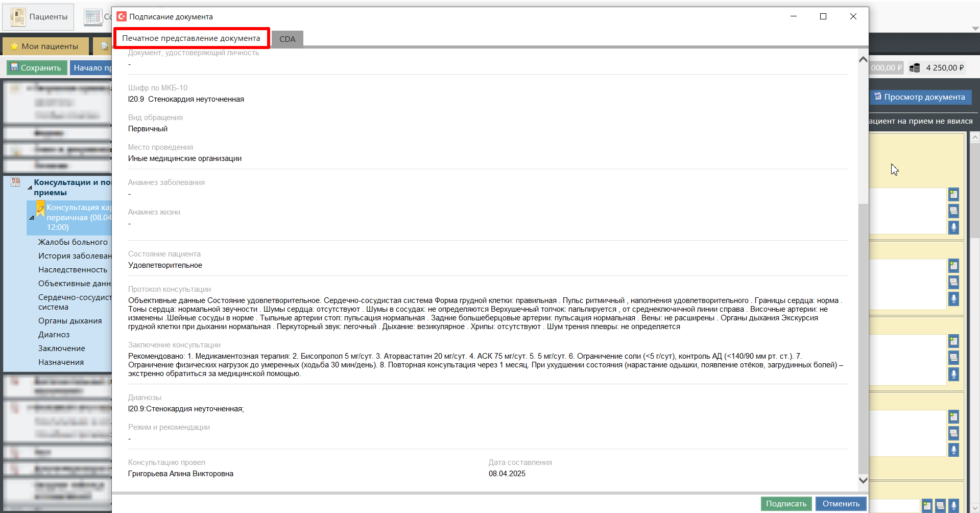The image size is (980, 513).
Task: Collapse the Консультации и приемы tree node
Action: (x=30, y=188)
